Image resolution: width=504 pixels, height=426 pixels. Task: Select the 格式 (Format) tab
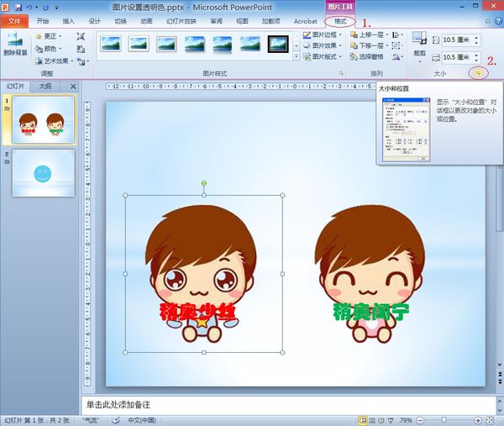pos(340,22)
